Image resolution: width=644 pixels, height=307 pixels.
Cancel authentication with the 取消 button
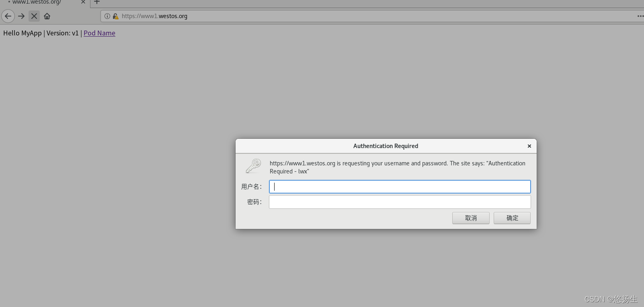click(x=471, y=218)
